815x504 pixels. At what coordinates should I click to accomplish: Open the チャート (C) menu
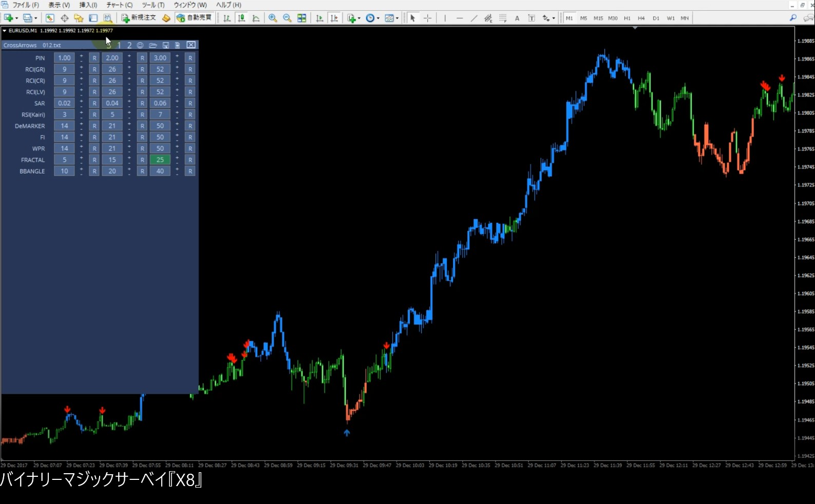point(119,5)
